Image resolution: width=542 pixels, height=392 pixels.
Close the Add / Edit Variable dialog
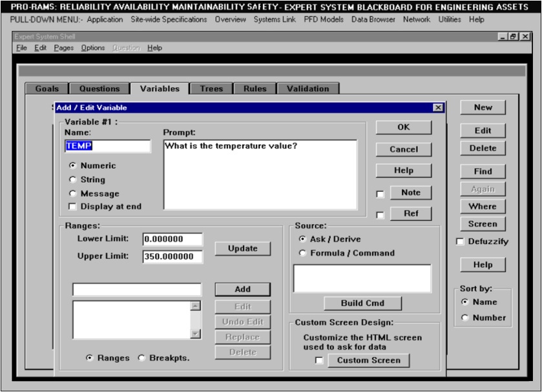(438, 108)
